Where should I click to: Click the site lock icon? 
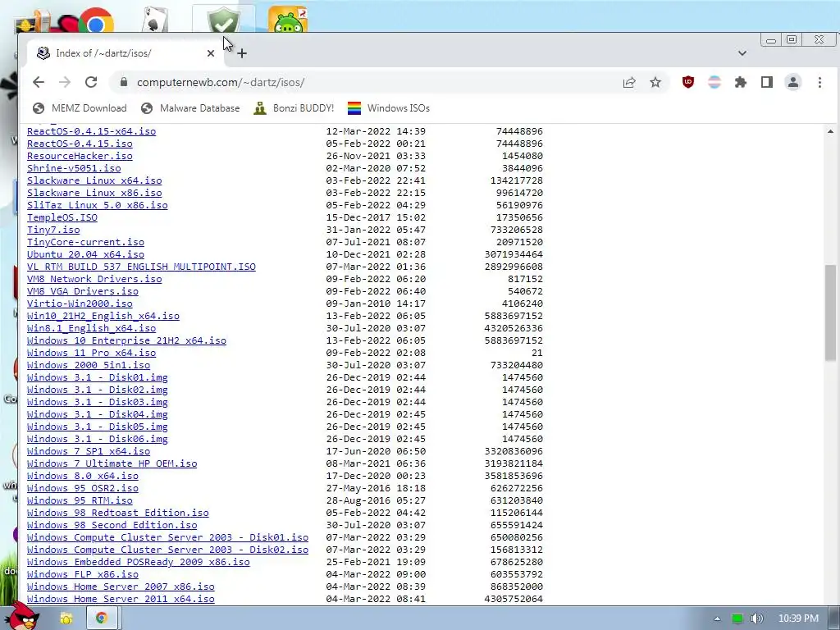(124, 82)
